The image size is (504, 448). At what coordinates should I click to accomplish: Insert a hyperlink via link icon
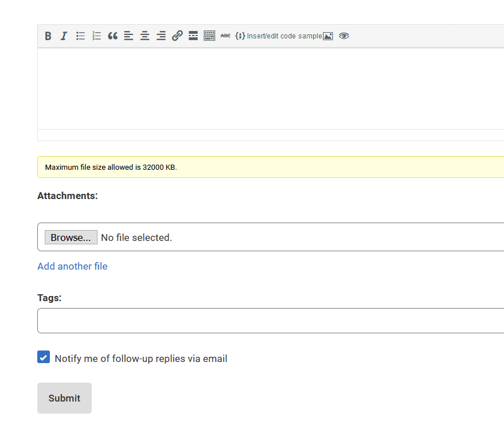pos(177,36)
